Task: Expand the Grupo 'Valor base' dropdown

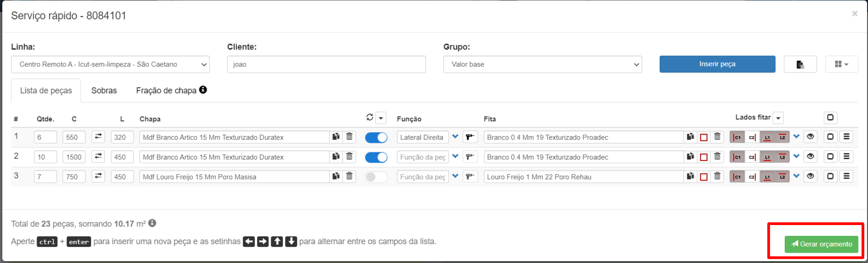Action: pyautogui.click(x=542, y=64)
